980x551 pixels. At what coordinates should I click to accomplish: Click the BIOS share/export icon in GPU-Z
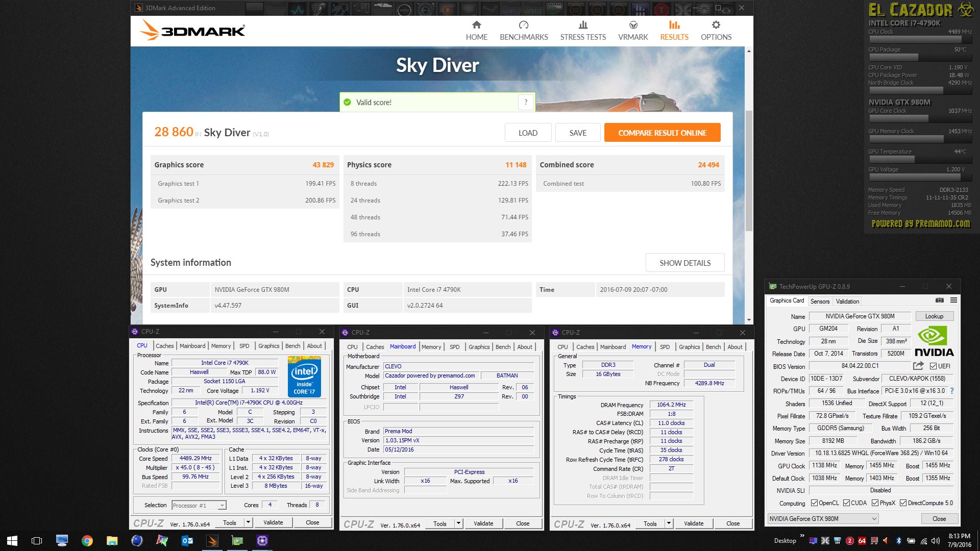click(x=918, y=366)
